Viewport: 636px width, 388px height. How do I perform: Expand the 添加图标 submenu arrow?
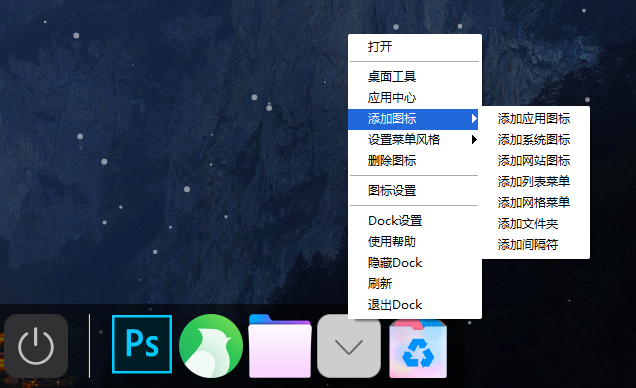(474, 119)
